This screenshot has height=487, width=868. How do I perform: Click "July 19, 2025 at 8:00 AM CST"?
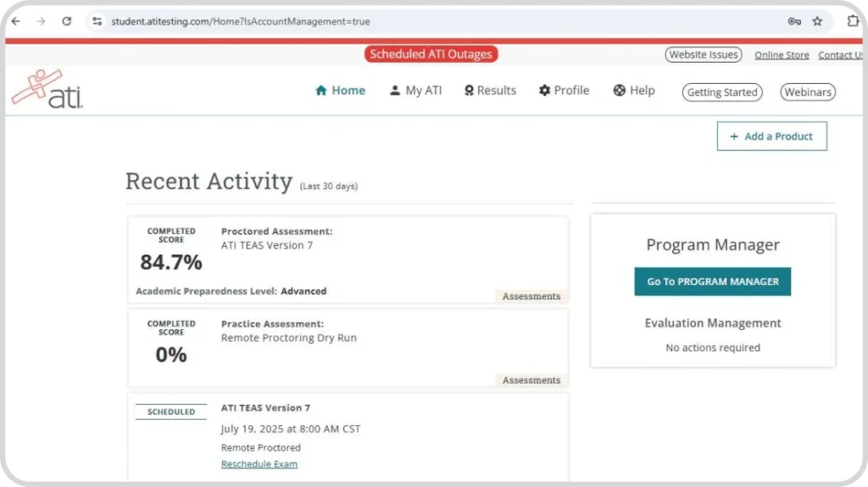click(x=291, y=428)
